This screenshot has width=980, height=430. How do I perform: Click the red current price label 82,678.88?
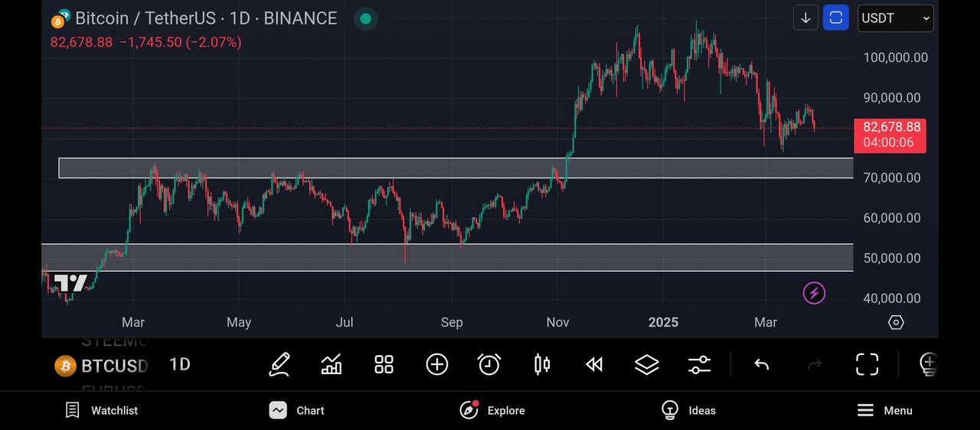[x=890, y=135]
